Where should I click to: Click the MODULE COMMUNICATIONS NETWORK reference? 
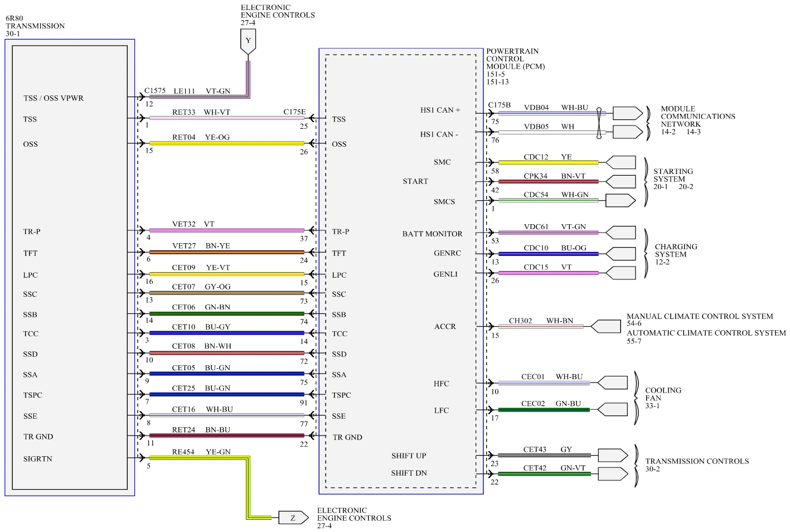tap(698, 120)
